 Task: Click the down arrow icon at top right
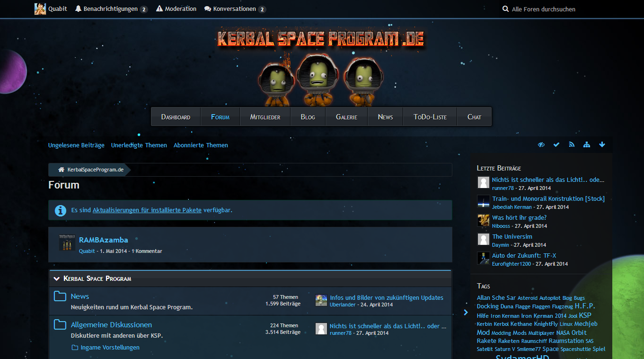click(x=602, y=145)
